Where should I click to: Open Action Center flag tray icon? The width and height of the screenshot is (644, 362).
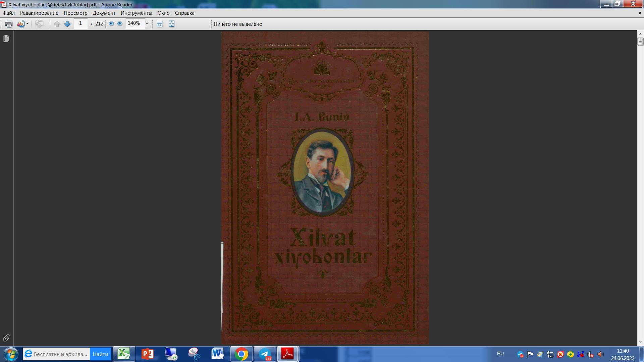coord(530,354)
